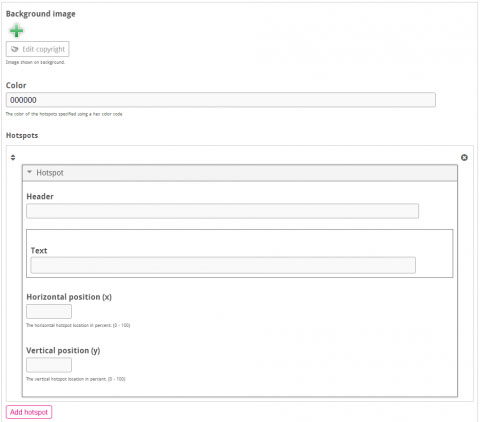Add a background image with the green plus
Screen dimensions: 480x422
[16, 31]
